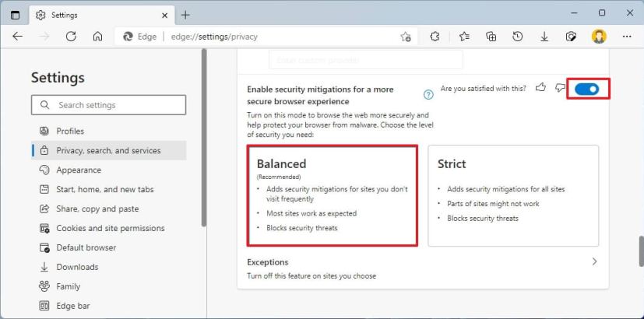The image size is (644, 319).
Task: Toggle enhanced security mitigations switch
Action: tap(587, 89)
